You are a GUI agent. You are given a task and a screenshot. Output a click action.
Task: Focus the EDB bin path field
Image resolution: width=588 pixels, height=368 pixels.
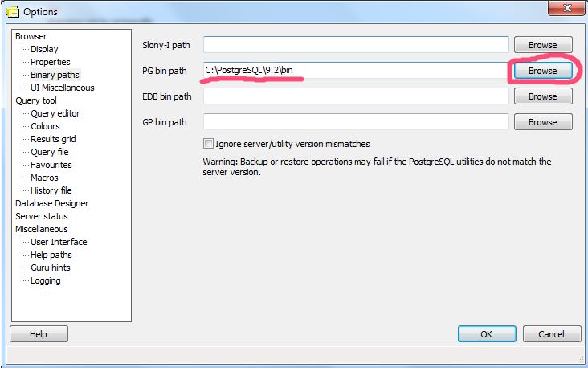[356, 96]
